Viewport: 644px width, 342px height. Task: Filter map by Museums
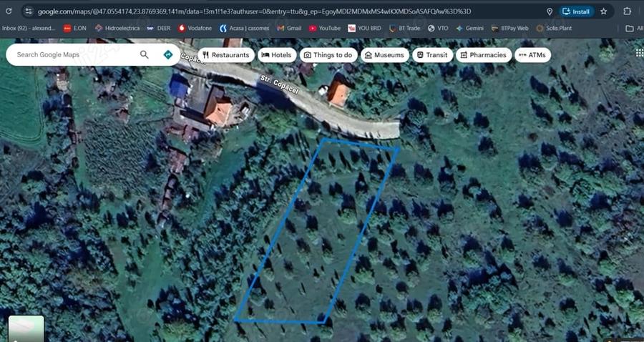click(385, 55)
